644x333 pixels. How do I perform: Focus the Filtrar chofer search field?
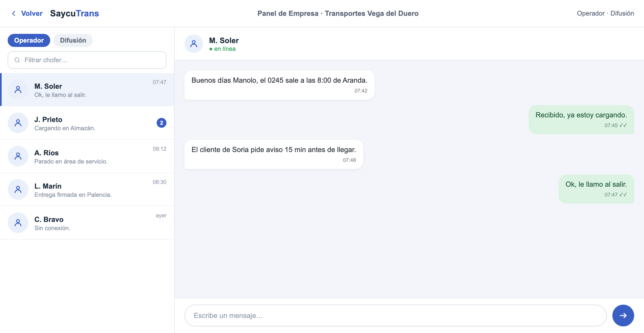tap(87, 60)
